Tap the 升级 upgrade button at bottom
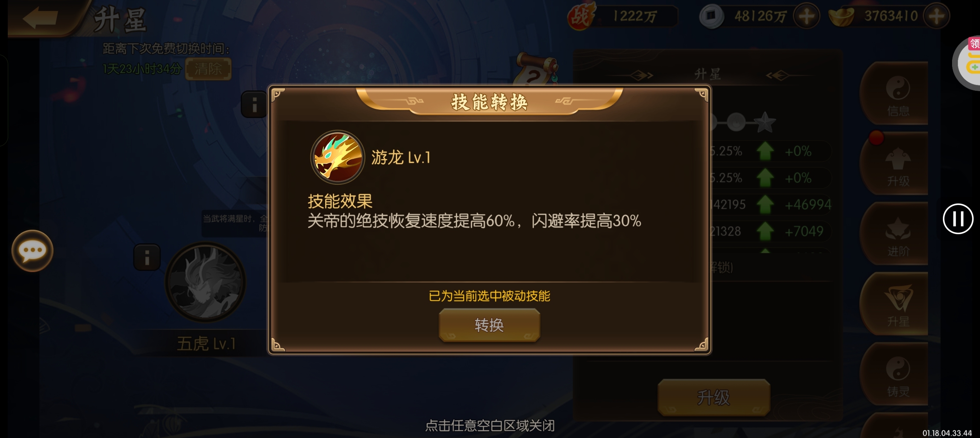This screenshot has height=438, width=980. pyautogui.click(x=714, y=397)
